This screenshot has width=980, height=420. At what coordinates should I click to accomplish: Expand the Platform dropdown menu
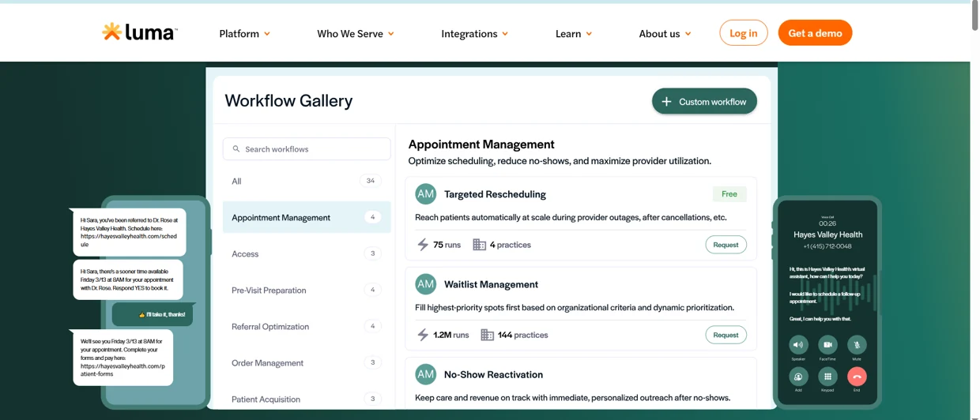click(244, 34)
